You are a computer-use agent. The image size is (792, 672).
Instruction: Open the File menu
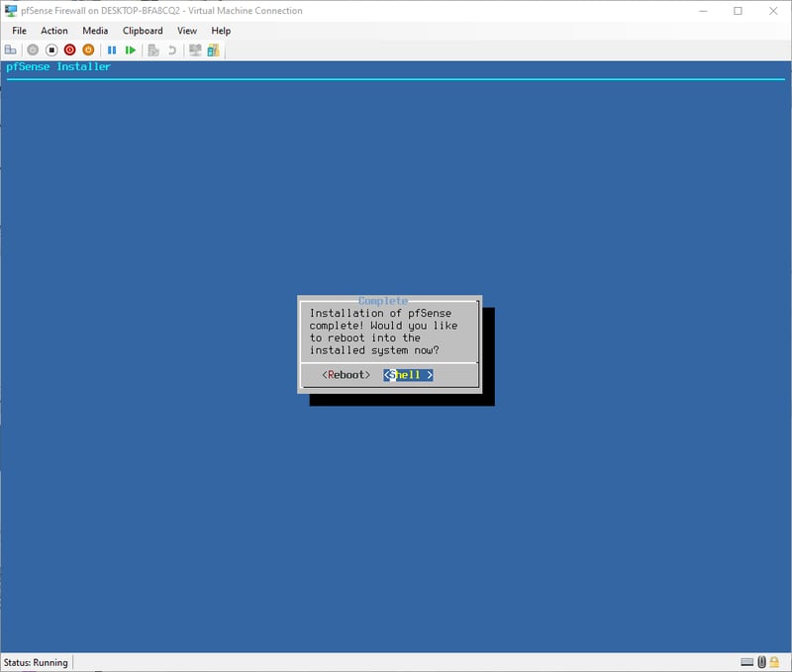(x=19, y=31)
